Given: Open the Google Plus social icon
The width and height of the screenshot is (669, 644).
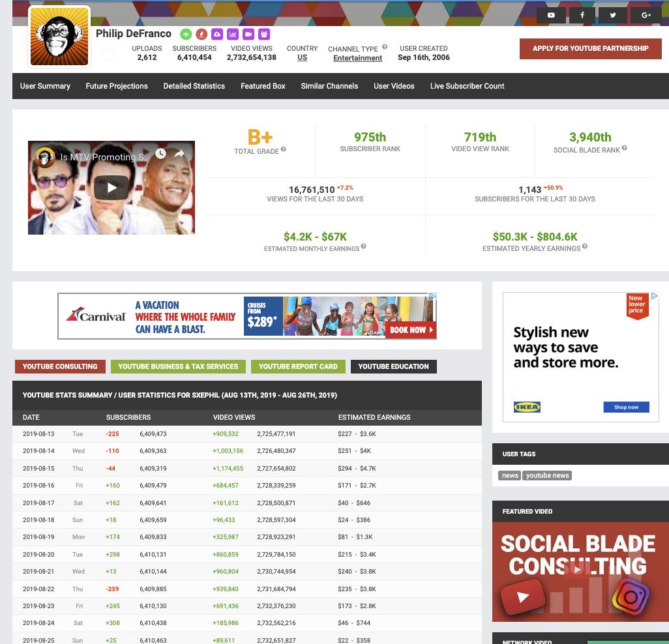Looking at the screenshot, I should point(646,15).
